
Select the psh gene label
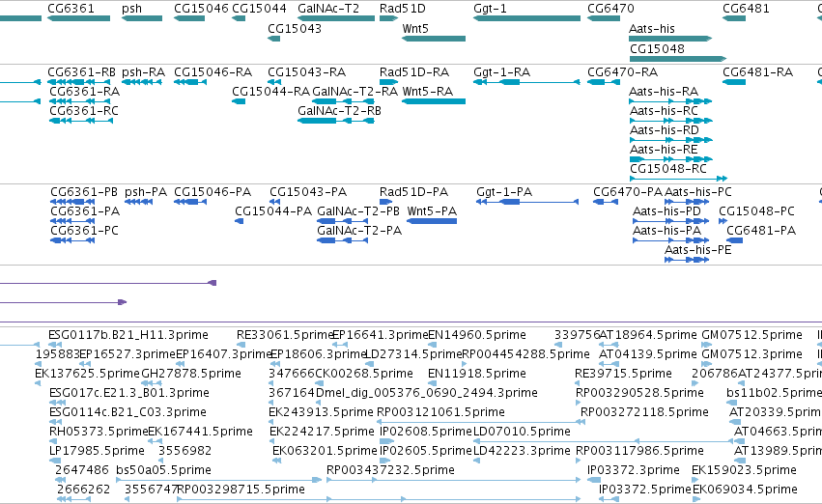pos(131,9)
